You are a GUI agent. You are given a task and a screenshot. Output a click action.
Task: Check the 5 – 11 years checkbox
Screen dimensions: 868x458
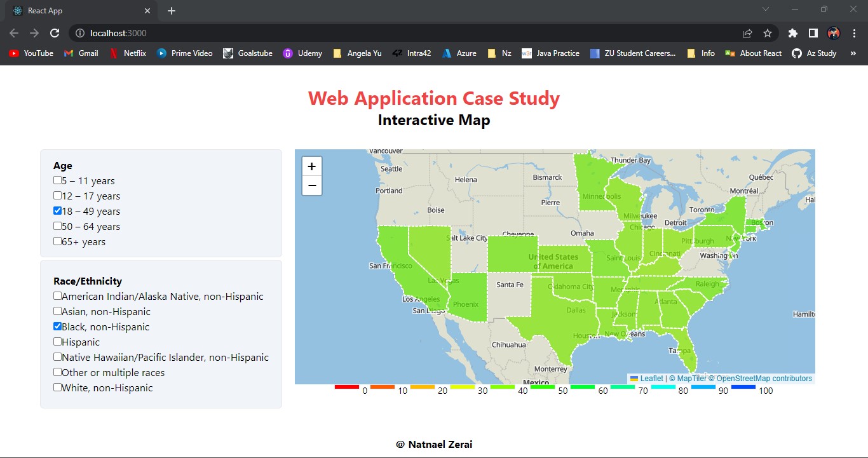click(x=57, y=180)
